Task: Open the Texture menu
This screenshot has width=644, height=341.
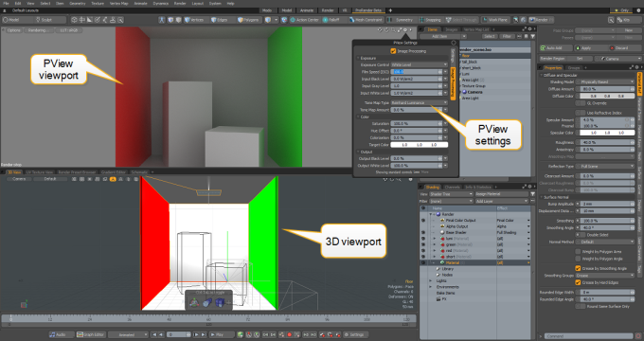Action: [98, 3]
